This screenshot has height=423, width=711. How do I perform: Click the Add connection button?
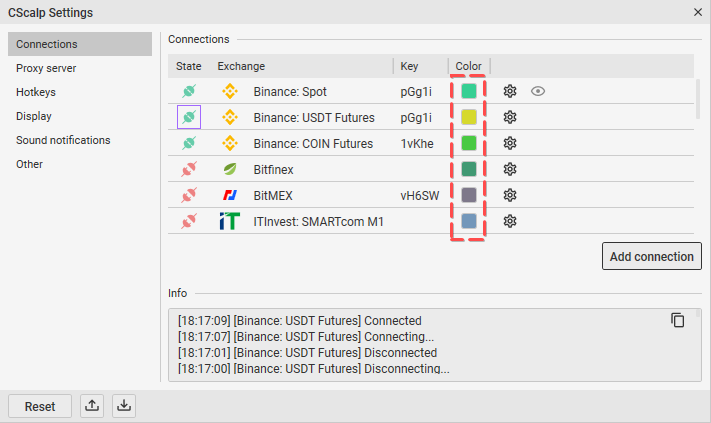tap(652, 256)
